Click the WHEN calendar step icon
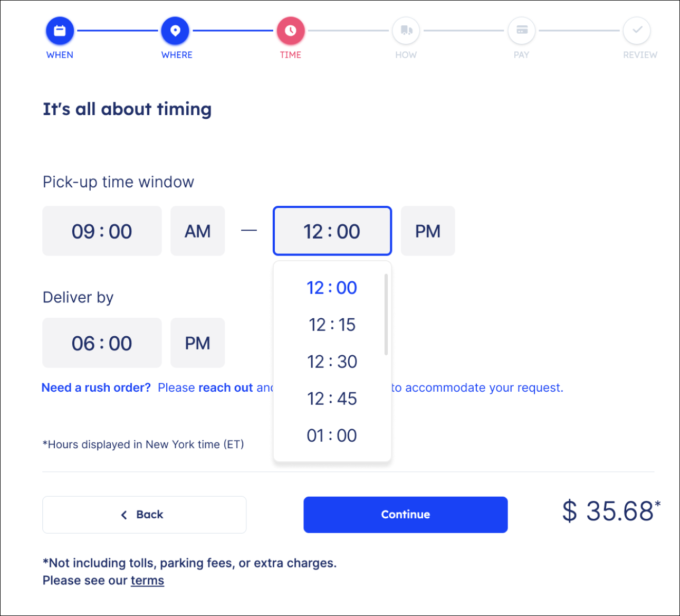680x616 pixels. [60, 31]
